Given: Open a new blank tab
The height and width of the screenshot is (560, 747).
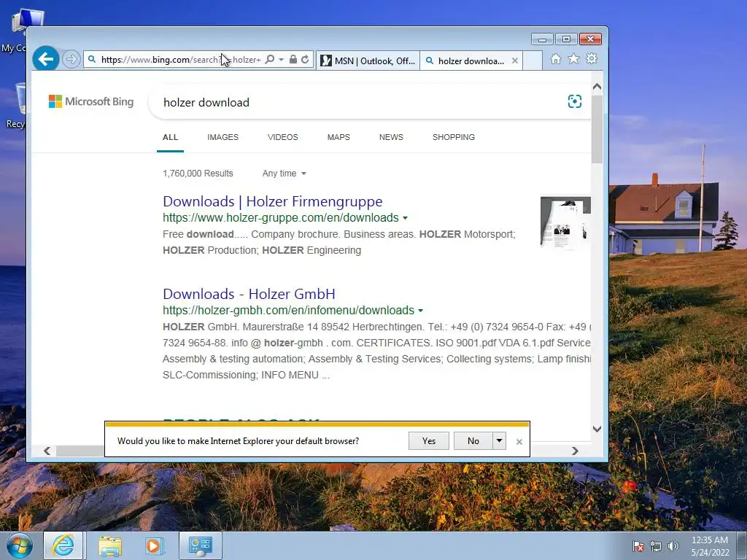Looking at the screenshot, I should tap(533, 61).
